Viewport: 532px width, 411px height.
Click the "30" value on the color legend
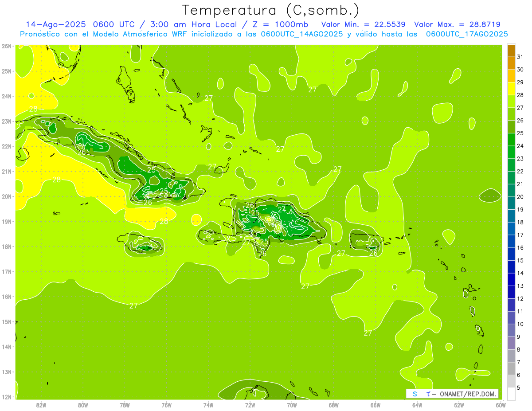520,70
